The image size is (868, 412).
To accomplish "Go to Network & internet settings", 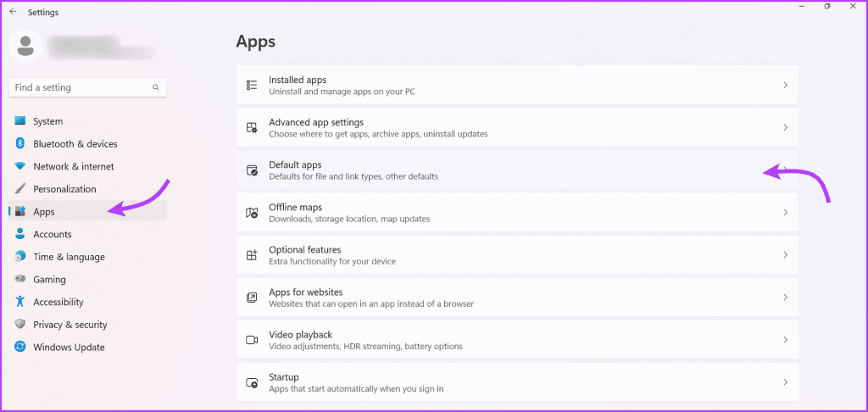I will tap(73, 166).
